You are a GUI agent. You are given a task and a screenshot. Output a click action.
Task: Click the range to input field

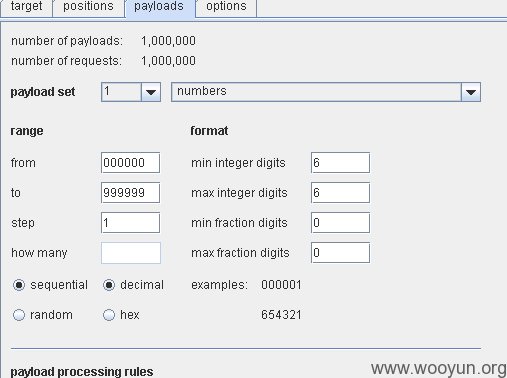[x=131, y=193]
